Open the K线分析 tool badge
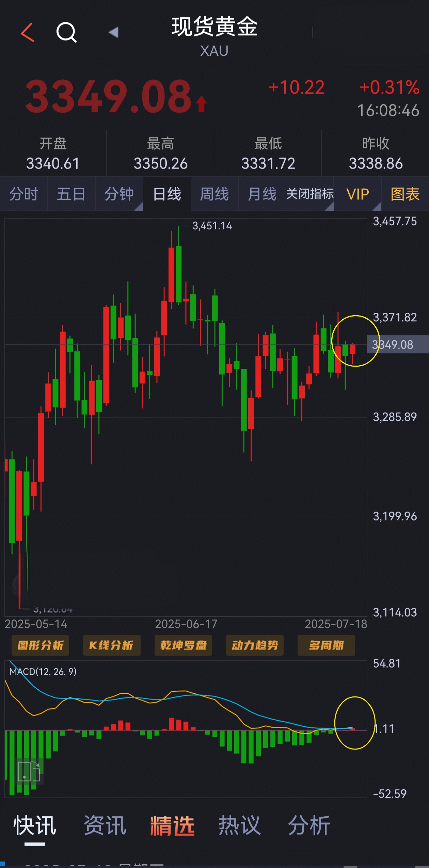This screenshot has height=868, width=429. (112, 645)
